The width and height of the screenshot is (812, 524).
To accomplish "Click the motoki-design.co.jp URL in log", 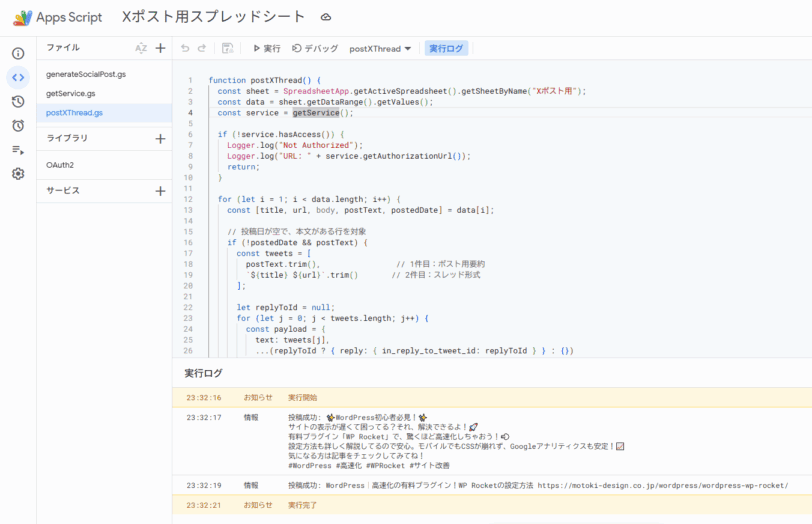I will 663,486.
